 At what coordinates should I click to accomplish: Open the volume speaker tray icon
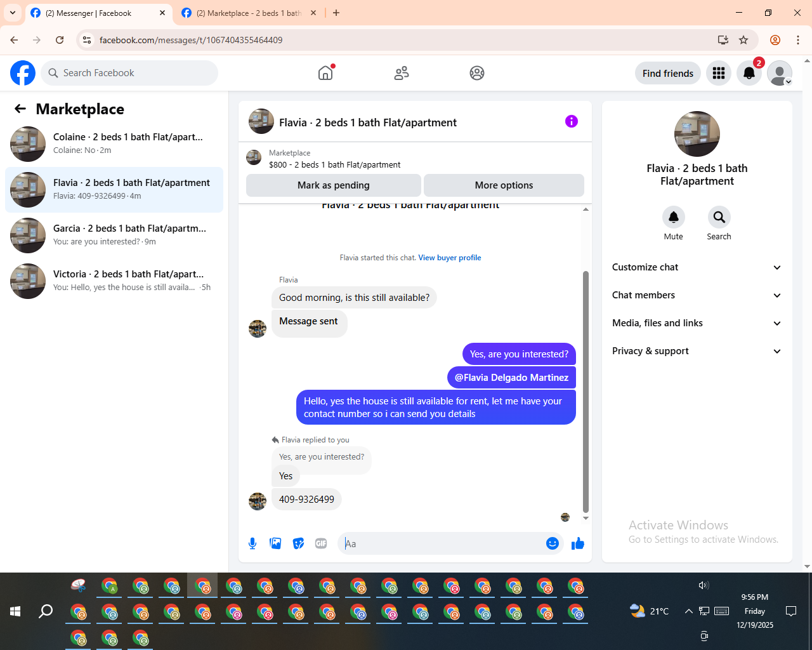[x=704, y=585]
